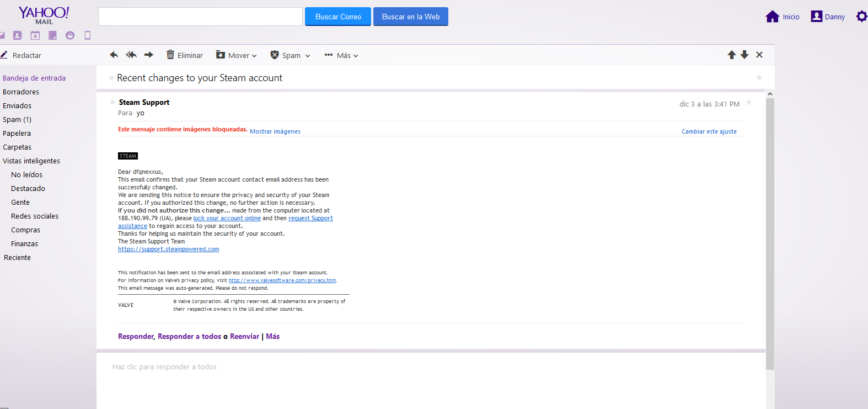Click the message scrollbar up arrow
Screen dimensions: 868x409
[770, 94]
